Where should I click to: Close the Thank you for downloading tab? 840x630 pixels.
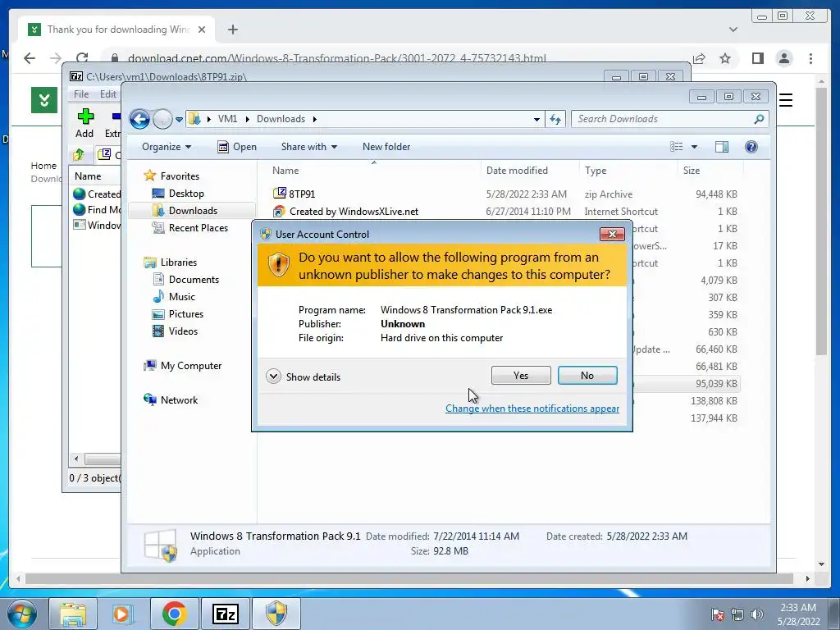[x=202, y=30]
